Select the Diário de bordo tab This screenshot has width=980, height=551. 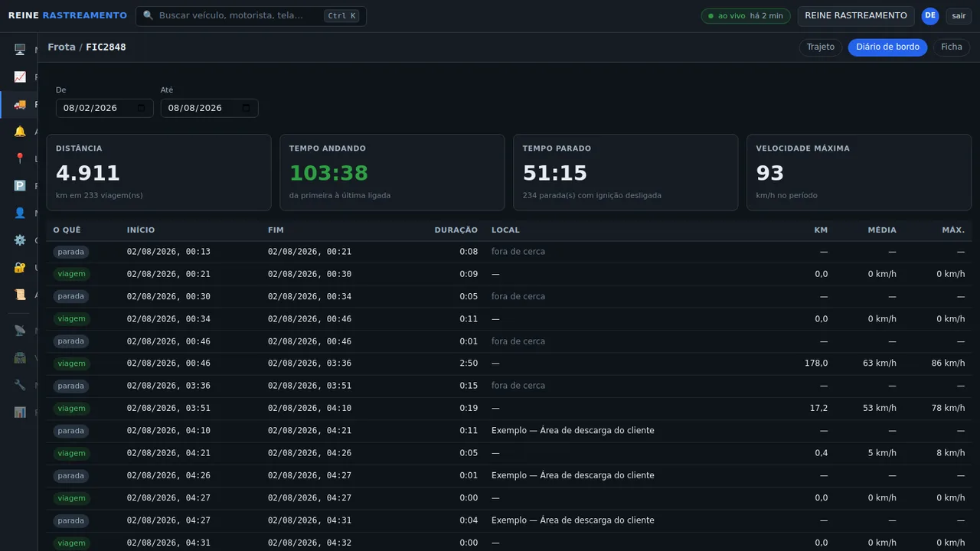887,47
